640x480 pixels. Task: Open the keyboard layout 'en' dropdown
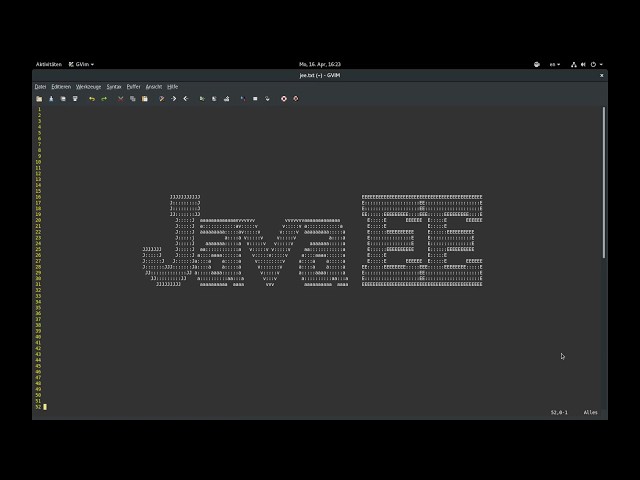tap(555, 64)
